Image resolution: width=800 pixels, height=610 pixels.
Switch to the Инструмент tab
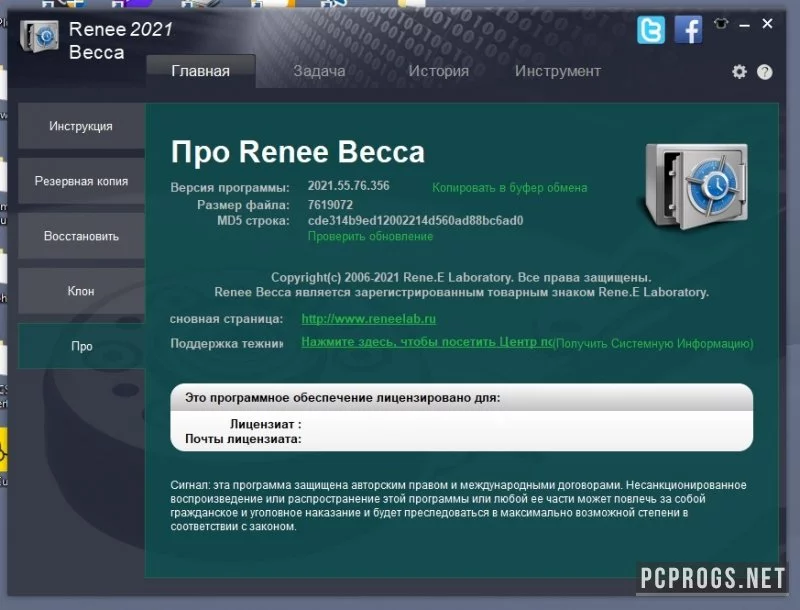click(x=557, y=71)
